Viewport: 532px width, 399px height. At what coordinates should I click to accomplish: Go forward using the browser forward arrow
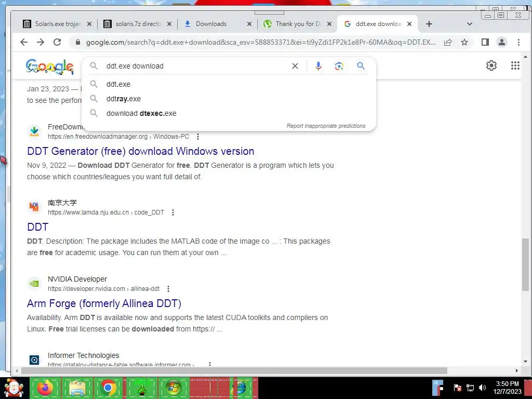click(41, 42)
